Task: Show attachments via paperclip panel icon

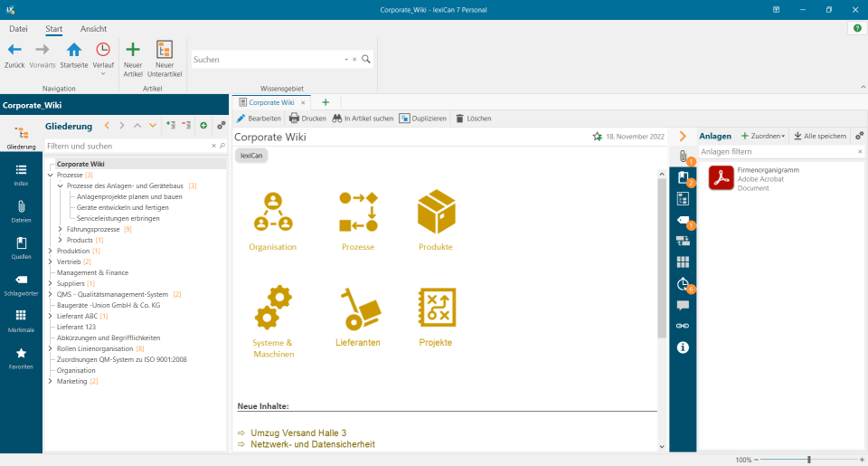Action: pos(684,157)
